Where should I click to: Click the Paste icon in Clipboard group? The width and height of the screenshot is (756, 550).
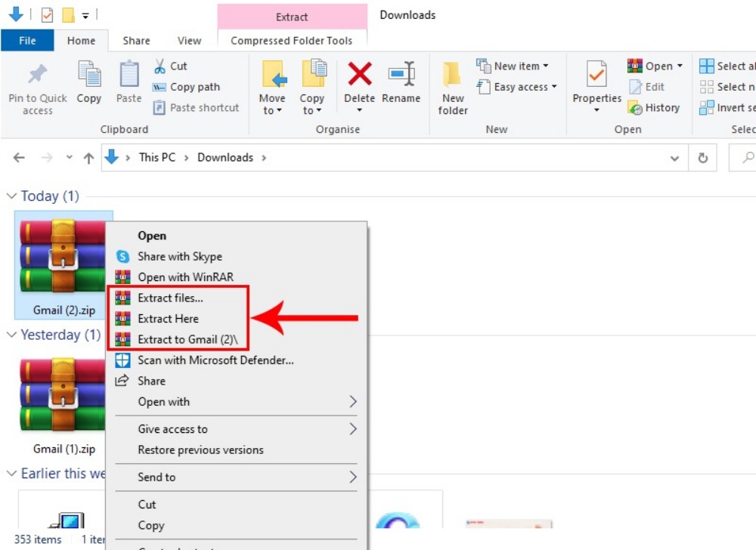point(129,76)
